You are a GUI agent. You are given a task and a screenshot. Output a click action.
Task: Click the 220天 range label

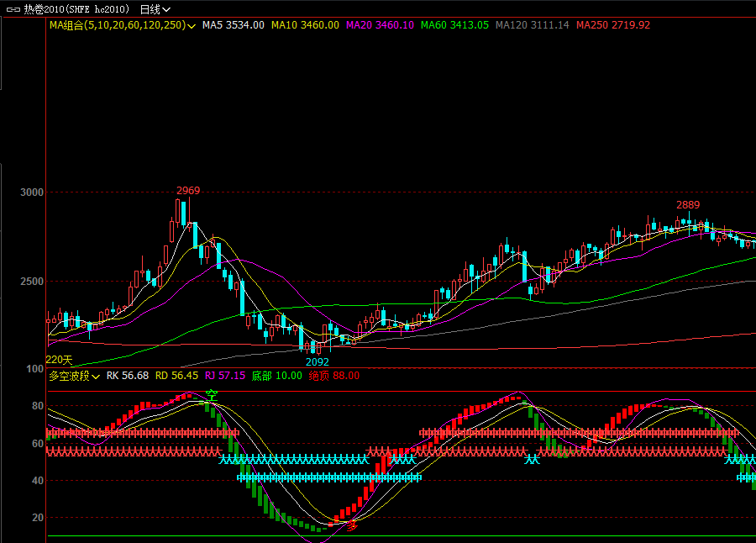pyautogui.click(x=59, y=360)
